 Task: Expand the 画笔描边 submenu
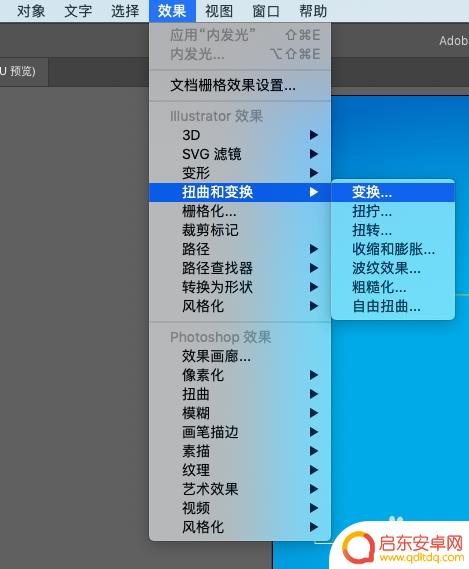click(x=240, y=432)
